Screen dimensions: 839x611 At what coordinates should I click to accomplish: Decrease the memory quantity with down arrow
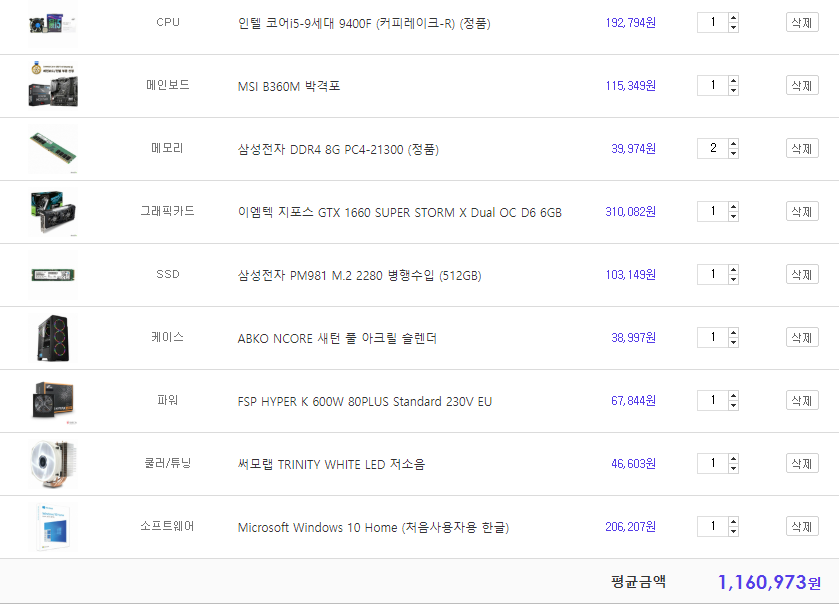(733, 153)
